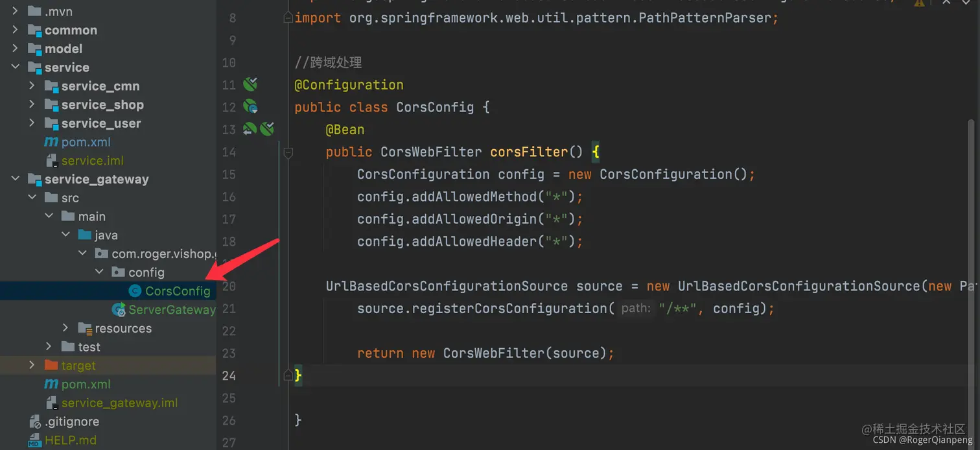Click the blue java source folder icon

click(x=85, y=235)
